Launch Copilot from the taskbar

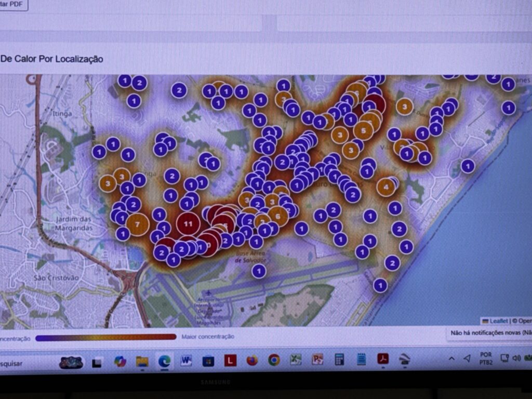[120, 362]
